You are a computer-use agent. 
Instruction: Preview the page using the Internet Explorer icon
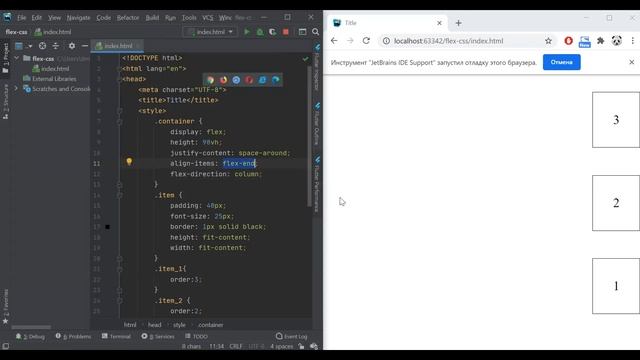coord(262,80)
